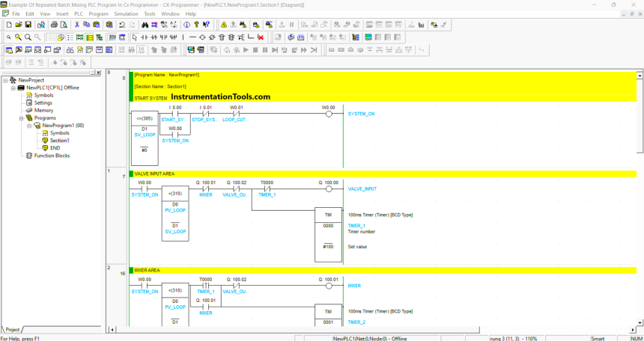
Task: Switch to the Project tab at bottom
Action: (12, 330)
